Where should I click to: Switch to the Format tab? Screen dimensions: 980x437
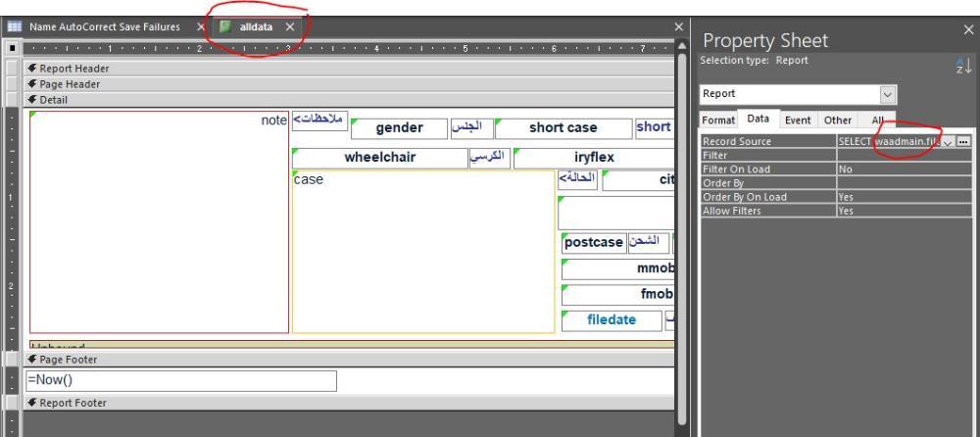click(717, 120)
